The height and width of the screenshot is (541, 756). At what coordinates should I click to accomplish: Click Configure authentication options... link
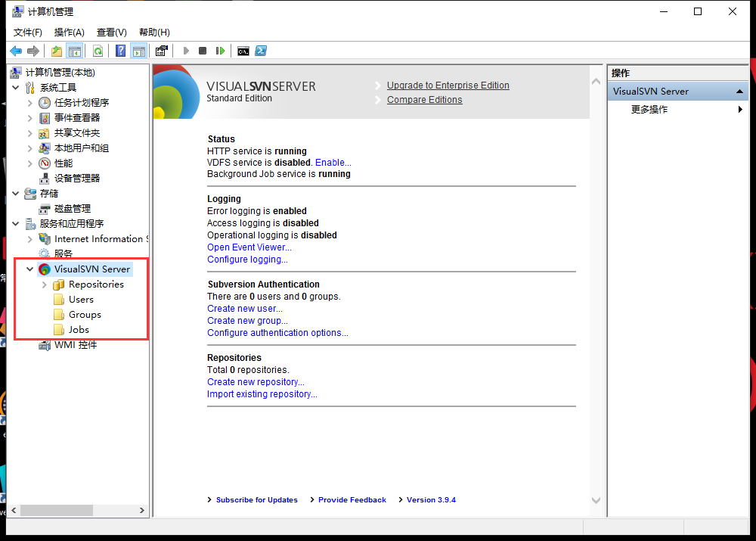tap(277, 332)
